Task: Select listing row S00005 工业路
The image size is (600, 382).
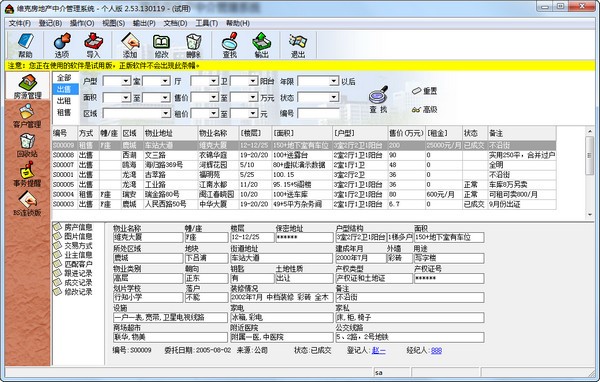Action: [304, 184]
